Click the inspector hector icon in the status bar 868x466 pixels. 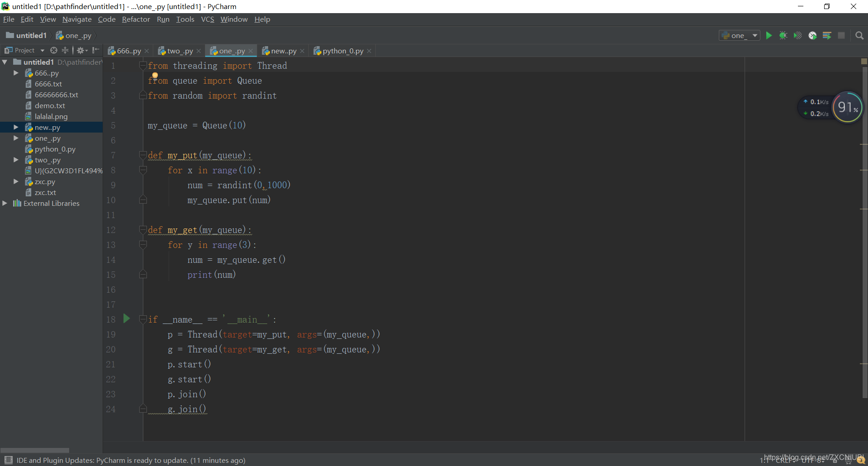coord(848,461)
